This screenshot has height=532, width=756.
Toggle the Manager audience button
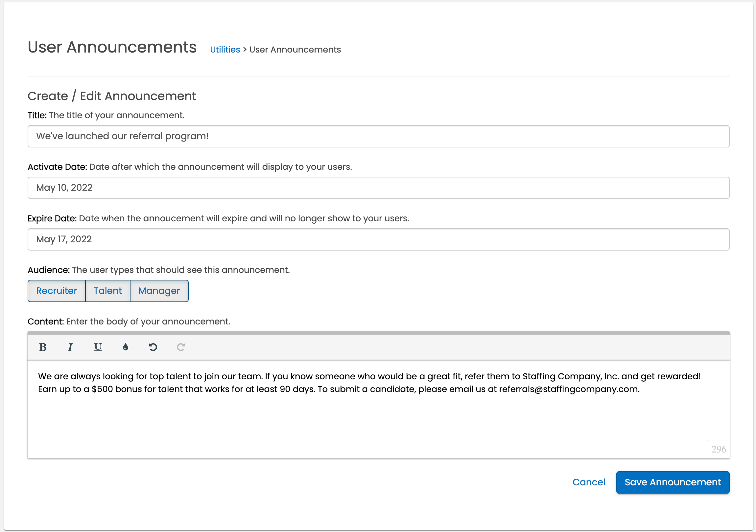159,291
